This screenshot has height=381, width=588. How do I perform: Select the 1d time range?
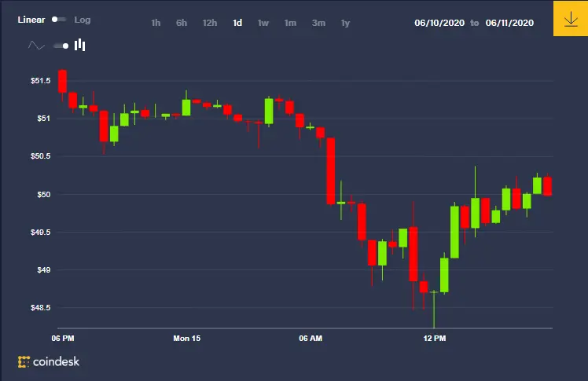[x=237, y=23]
